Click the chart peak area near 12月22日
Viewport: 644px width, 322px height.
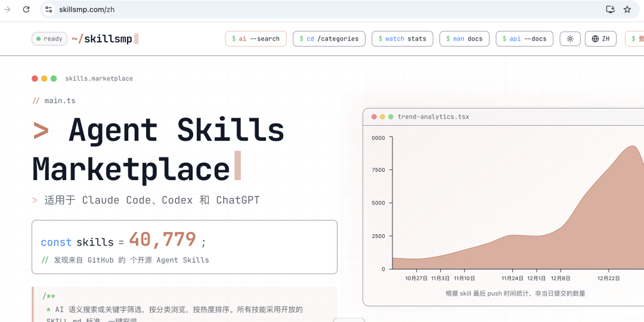(x=631, y=147)
